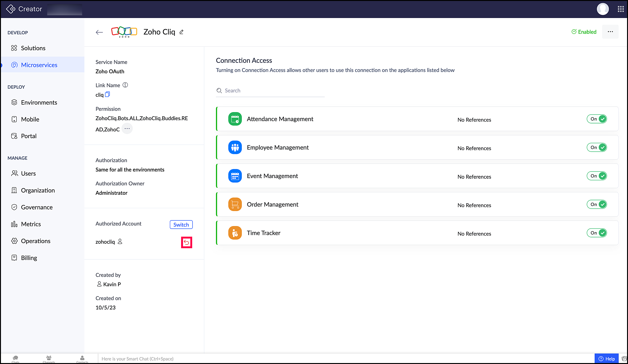The width and height of the screenshot is (628, 364).
Task: Go to Governance in the sidebar
Action: 37,207
